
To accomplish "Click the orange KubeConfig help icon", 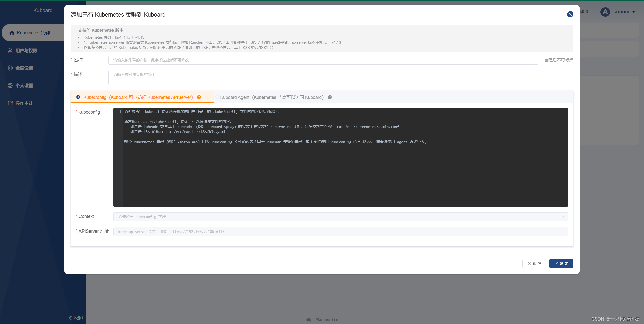I will (199, 97).
